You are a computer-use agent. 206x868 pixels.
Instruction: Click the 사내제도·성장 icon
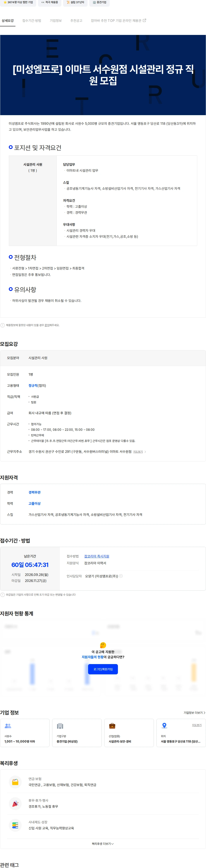[x=15, y=825]
